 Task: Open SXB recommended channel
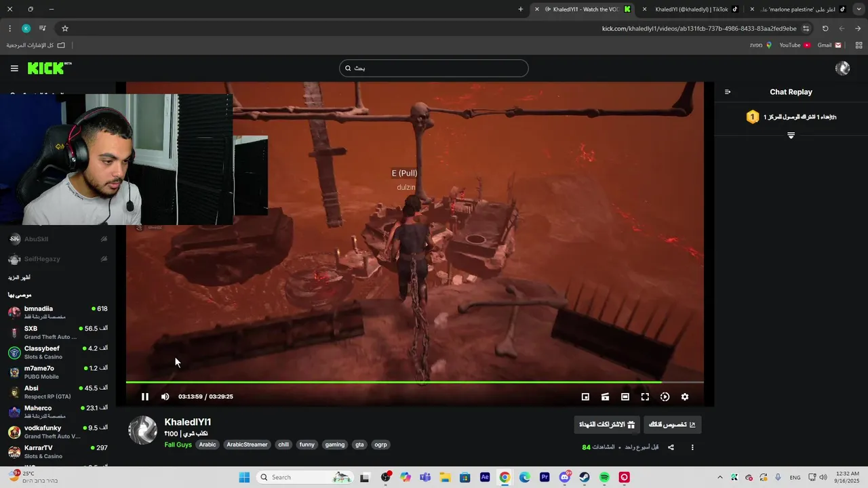58,332
